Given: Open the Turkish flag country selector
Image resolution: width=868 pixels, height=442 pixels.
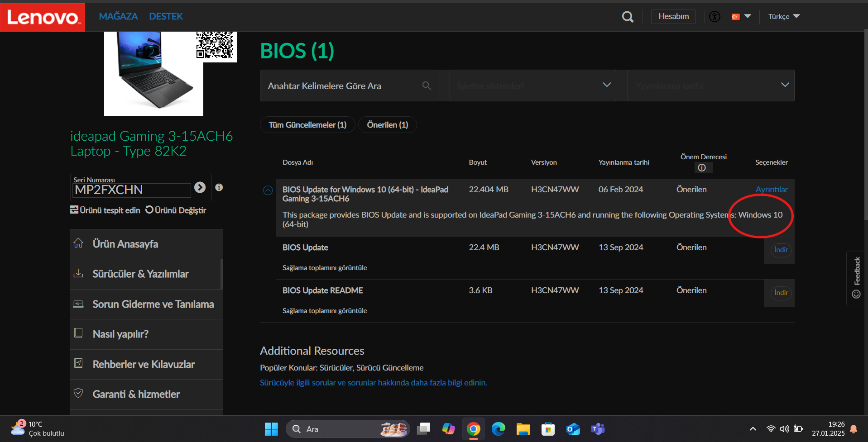Looking at the screenshot, I should [x=741, y=17].
